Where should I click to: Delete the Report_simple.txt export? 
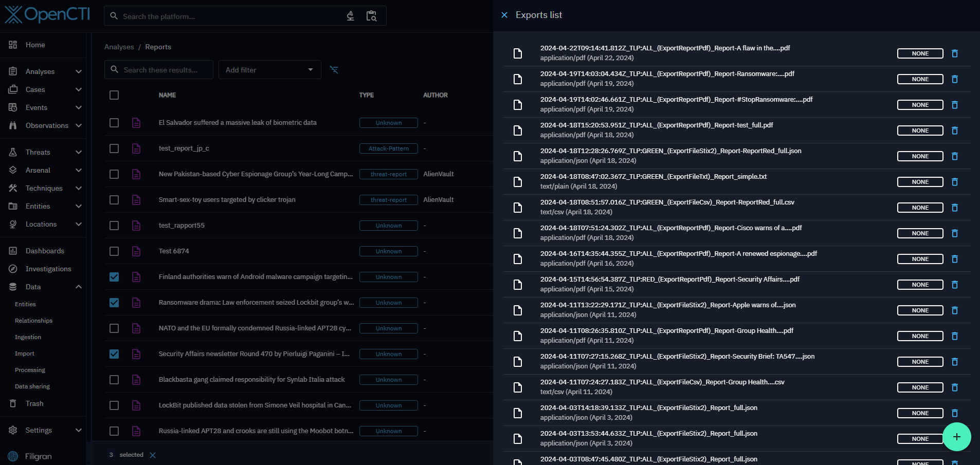pos(954,182)
